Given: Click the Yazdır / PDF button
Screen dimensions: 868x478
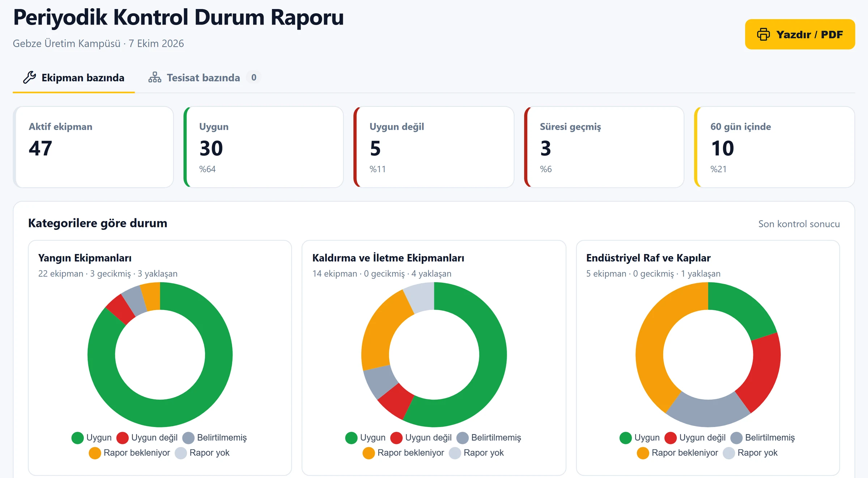Looking at the screenshot, I should coord(800,34).
